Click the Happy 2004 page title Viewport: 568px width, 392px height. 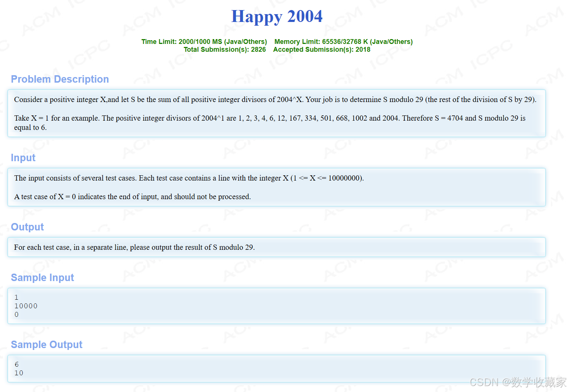(x=277, y=16)
